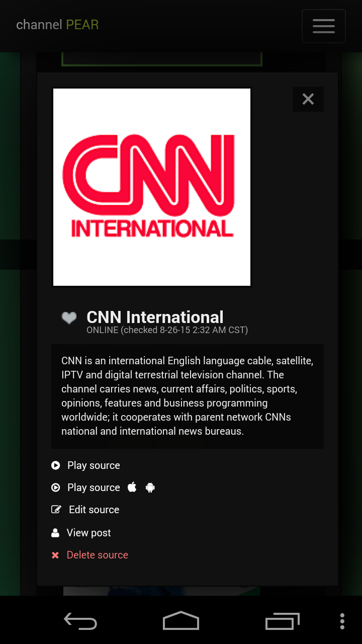
Task: Tap the Android home navigation button
Action: pos(181,621)
